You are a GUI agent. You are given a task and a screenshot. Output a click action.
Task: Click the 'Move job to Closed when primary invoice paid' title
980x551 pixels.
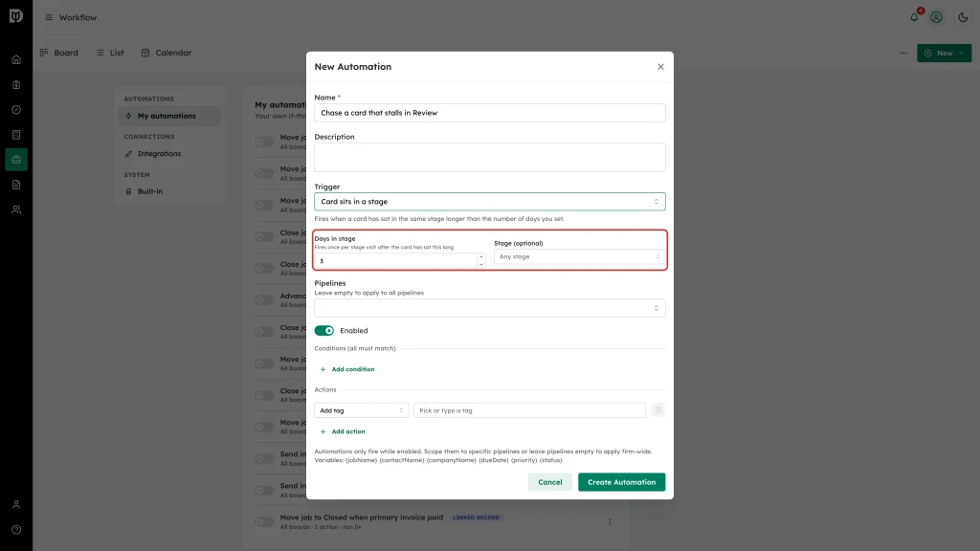[x=361, y=518]
